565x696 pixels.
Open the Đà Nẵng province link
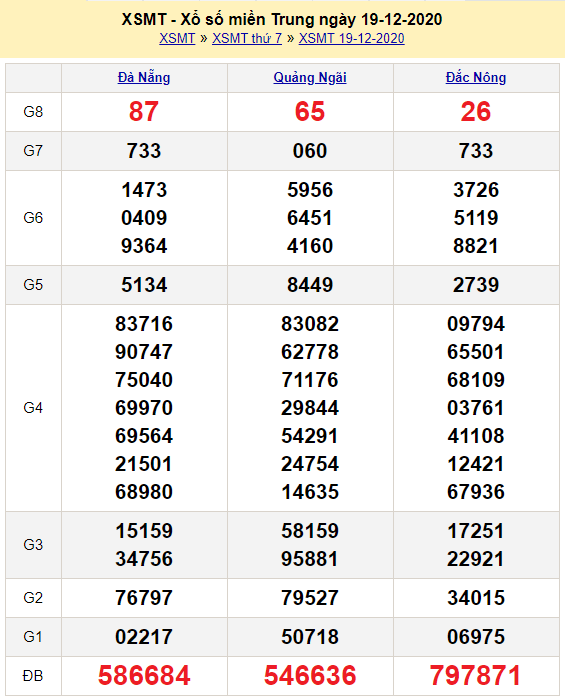[x=144, y=78]
